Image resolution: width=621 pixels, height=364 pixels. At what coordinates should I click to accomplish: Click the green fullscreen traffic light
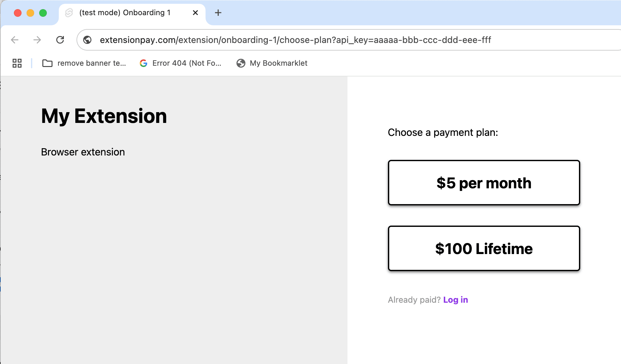[x=43, y=13]
